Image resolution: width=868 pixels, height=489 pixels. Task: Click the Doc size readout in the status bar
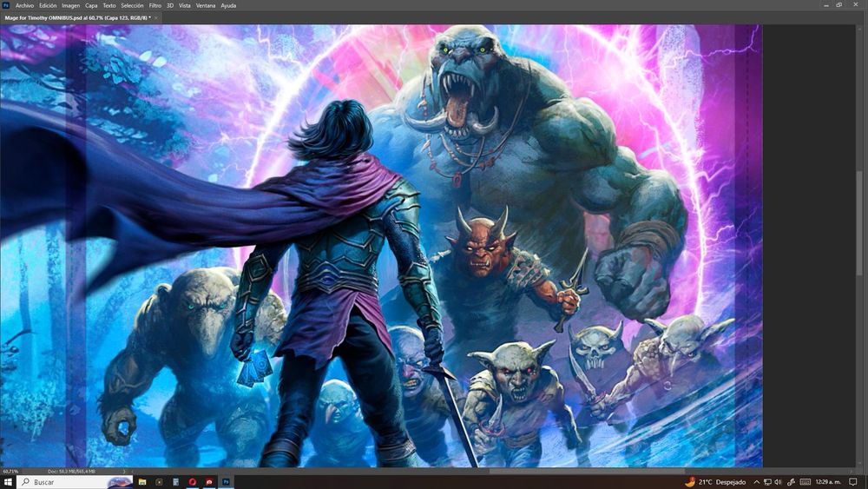[x=71, y=472]
